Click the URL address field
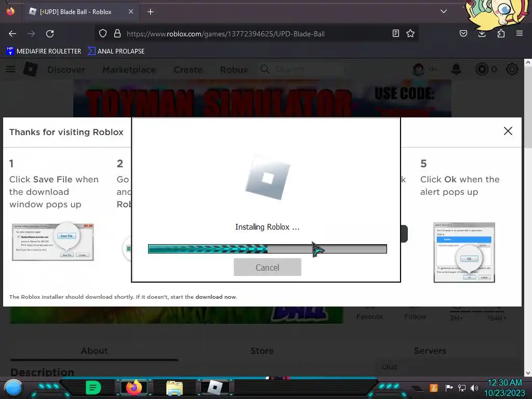 point(256,34)
